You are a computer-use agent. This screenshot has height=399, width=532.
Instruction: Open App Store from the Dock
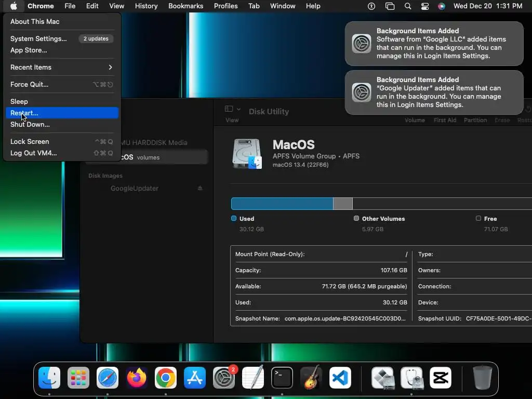(195, 378)
